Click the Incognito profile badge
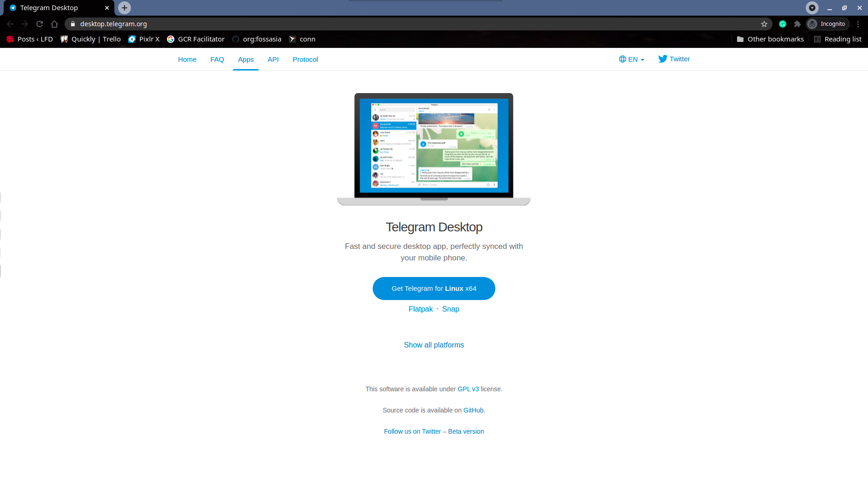868x483 pixels. click(x=827, y=24)
